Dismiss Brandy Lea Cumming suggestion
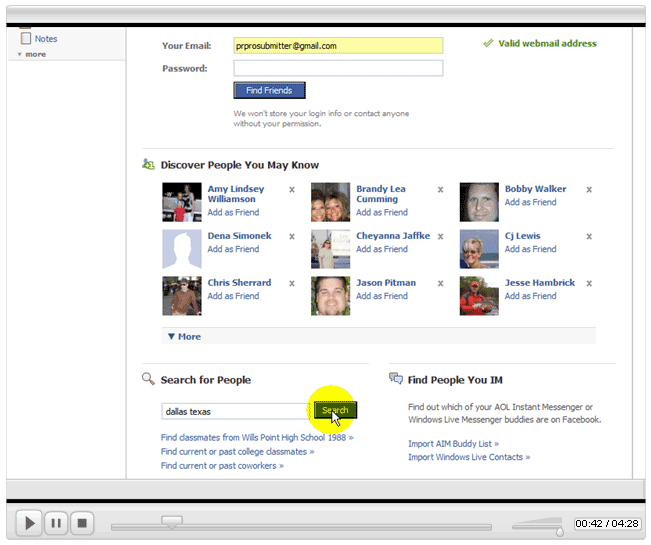 [441, 190]
